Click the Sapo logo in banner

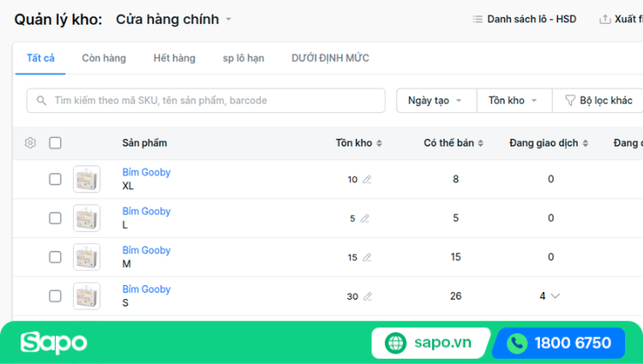(54, 343)
